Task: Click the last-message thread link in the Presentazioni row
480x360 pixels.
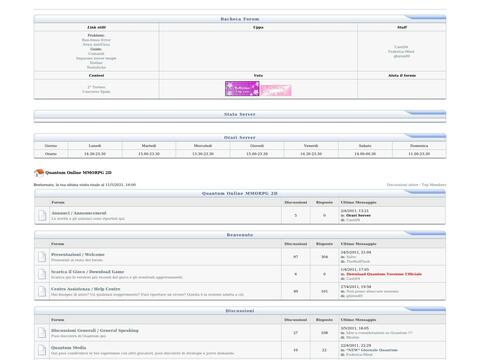Action: click(351, 257)
